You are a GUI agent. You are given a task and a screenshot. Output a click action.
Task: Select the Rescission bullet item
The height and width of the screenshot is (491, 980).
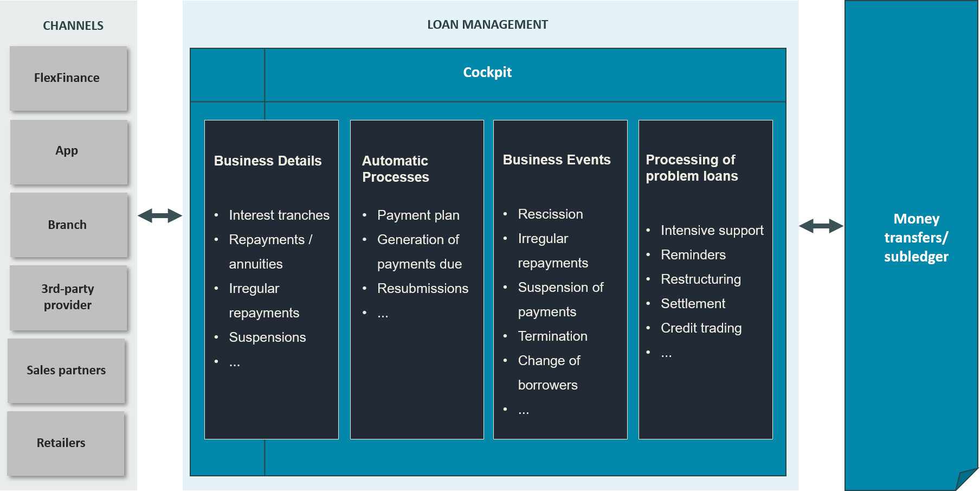[550, 214]
